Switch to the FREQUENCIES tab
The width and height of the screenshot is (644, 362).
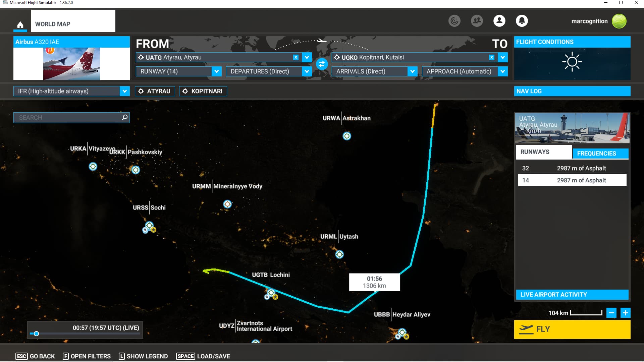point(600,154)
